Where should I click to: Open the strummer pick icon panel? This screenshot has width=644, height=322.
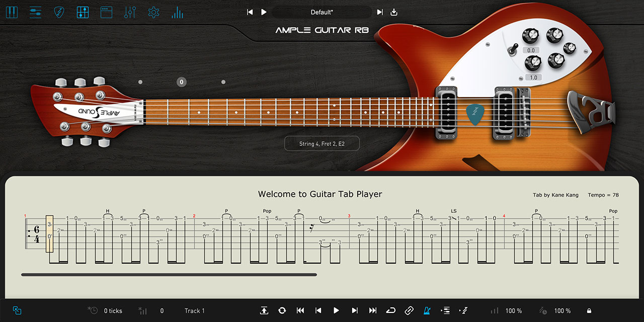(x=59, y=12)
